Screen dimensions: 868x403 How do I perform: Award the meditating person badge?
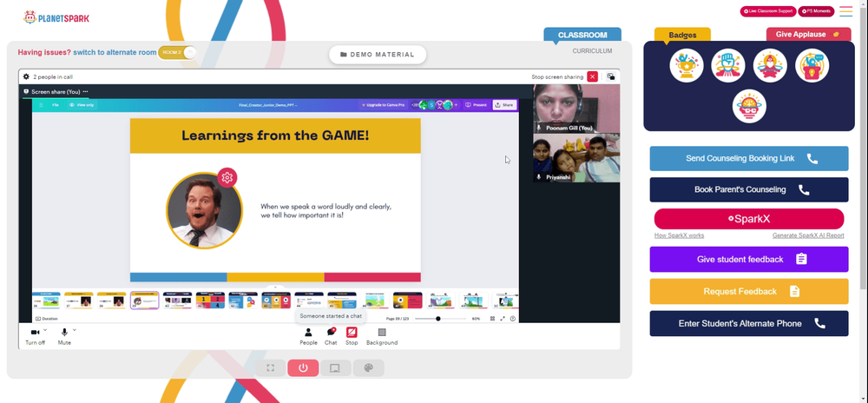coord(770,65)
